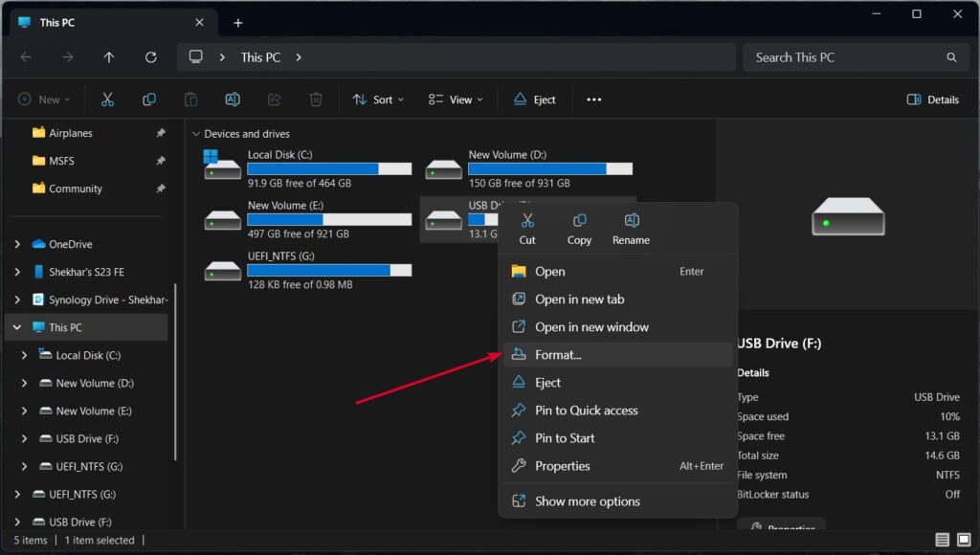The width and height of the screenshot is (980, 555).
Task: Click the Eject button in the toolbar
Action: (x=533, y=99)
